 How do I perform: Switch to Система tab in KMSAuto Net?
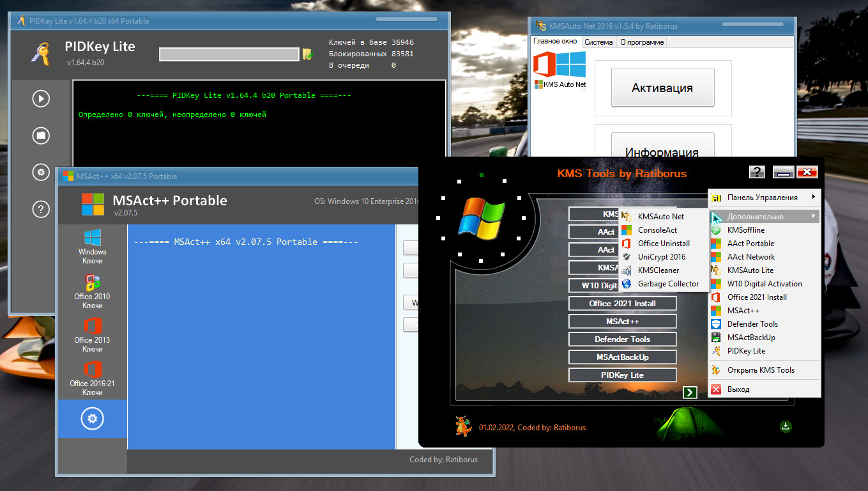click(x=598, y=42)
